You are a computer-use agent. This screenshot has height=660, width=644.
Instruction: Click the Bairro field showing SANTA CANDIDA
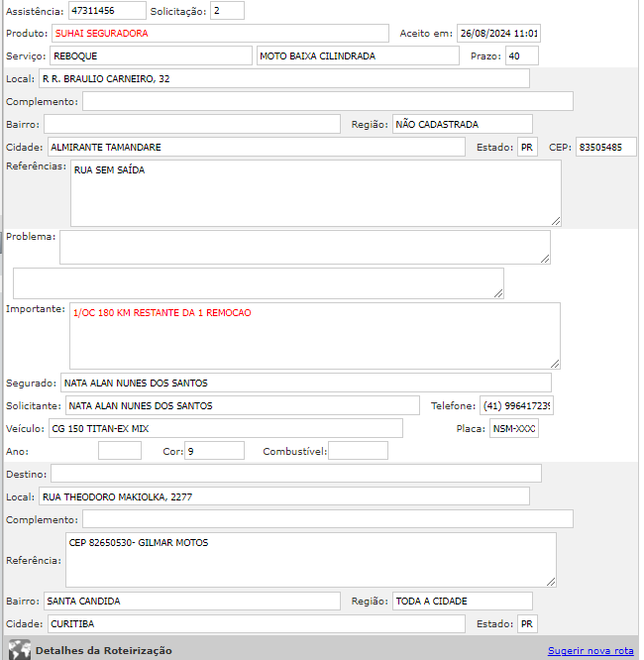point(191,601)
